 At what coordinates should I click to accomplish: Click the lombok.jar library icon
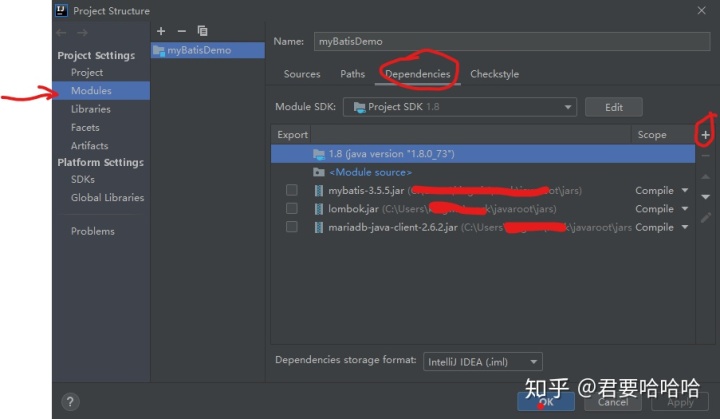click(318, 209)
